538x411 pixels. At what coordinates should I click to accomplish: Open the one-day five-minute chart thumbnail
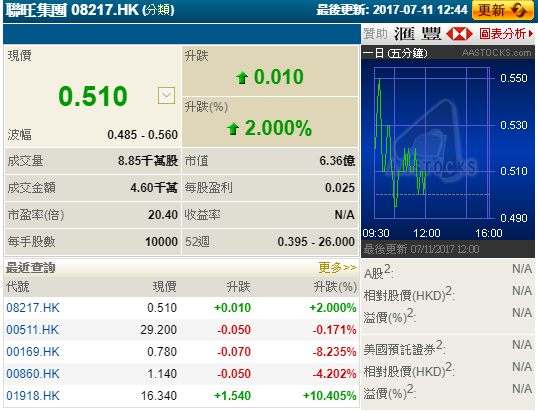[x=447, y=151]
